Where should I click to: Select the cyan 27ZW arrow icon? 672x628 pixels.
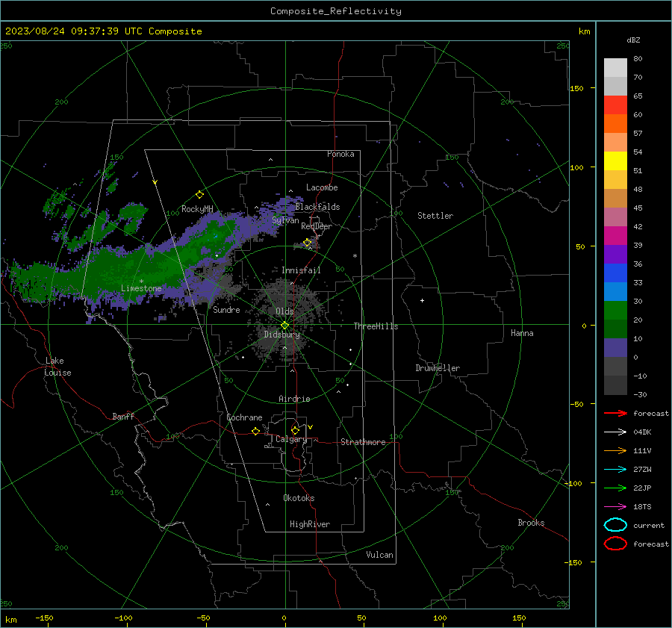point(615,470)
